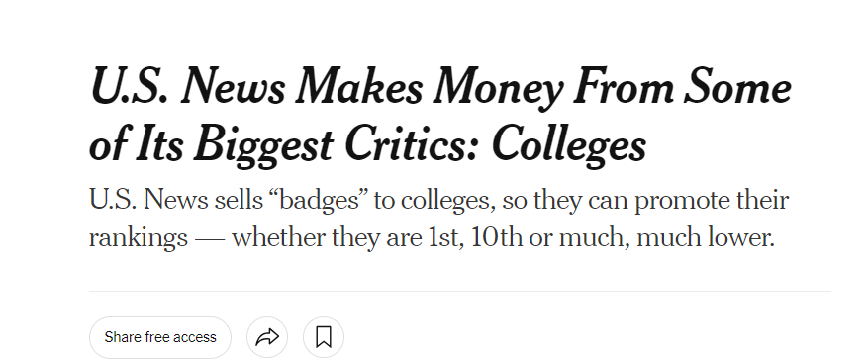Click the word "From" in the headline

click(x=623, y=87)
